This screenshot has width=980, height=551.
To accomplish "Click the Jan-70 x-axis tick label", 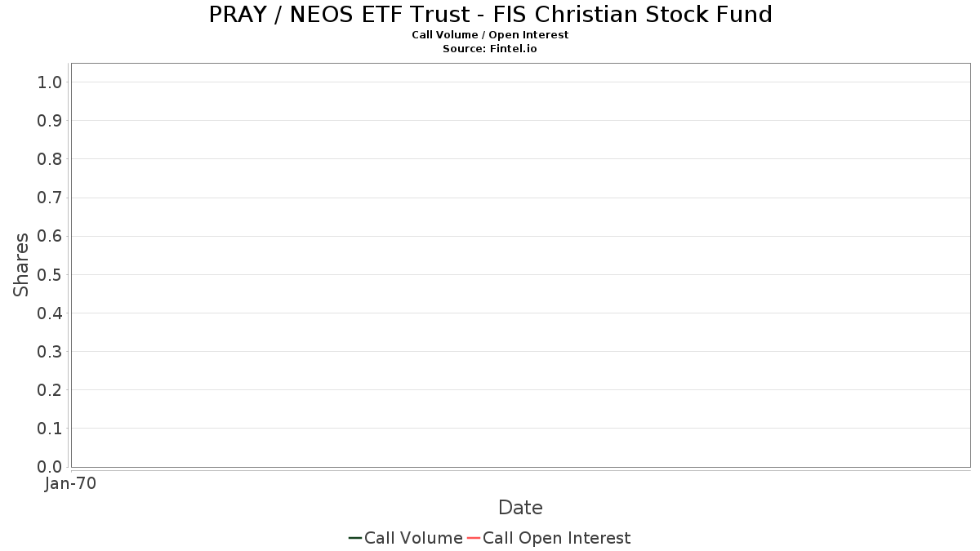I will click(x=71, y=484).
